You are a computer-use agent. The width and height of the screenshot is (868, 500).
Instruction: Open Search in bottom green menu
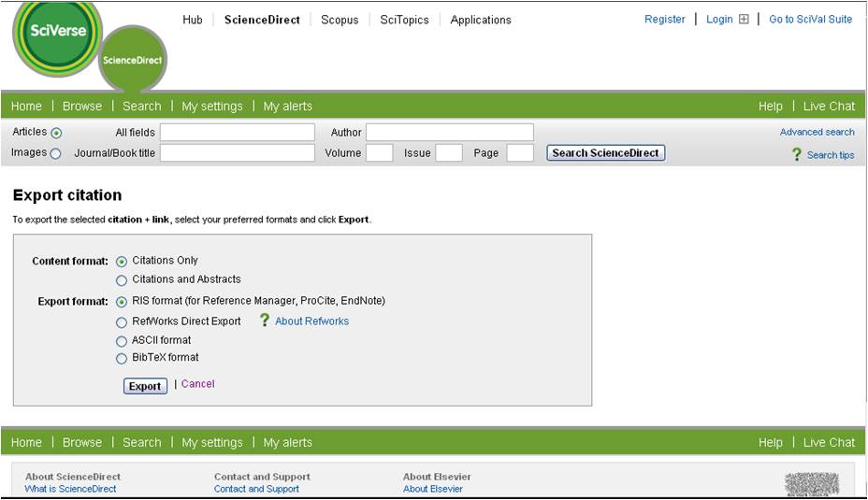click(142, 442)
